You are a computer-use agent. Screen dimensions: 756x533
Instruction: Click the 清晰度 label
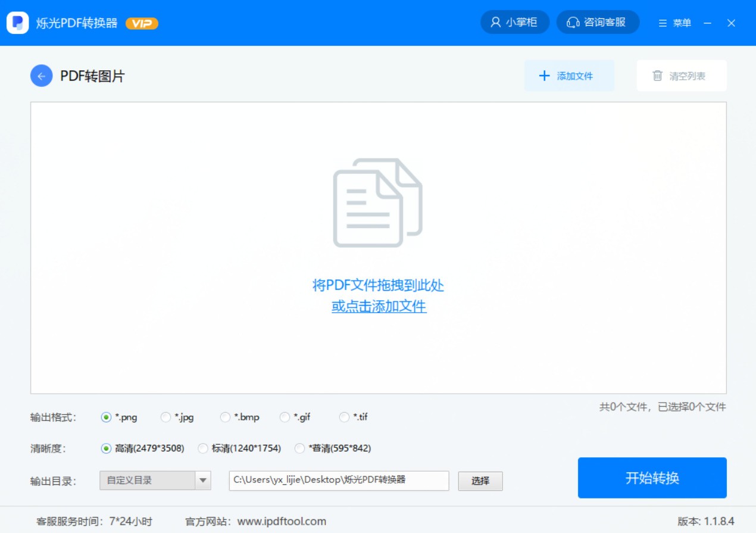[x=47, y=448]
